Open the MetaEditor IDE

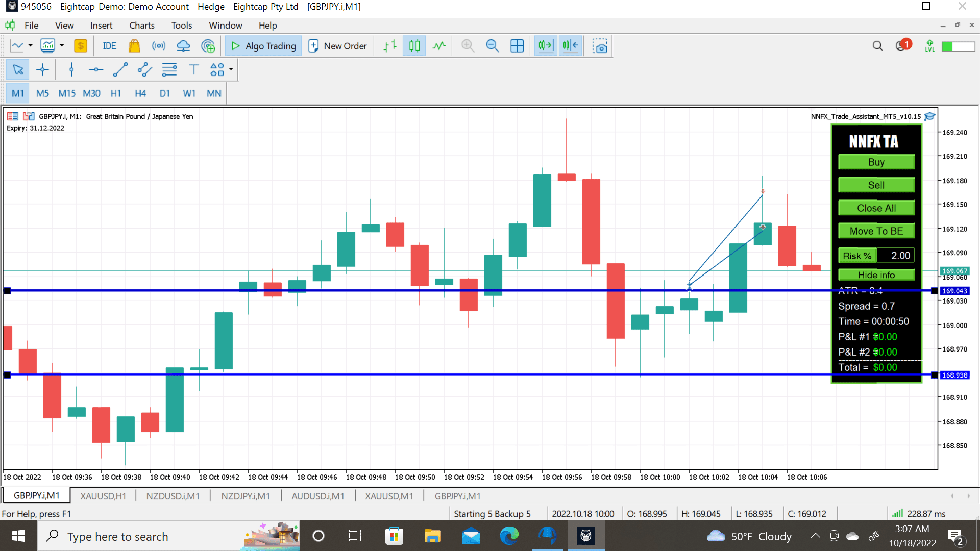[x=109, y=46]
